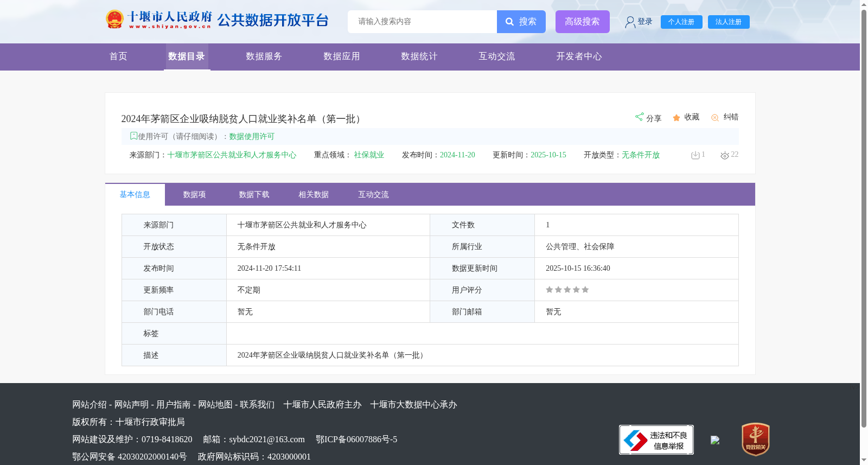868x465 pixels.
Task: Open the 登录 login link
Action: [644, 22]
